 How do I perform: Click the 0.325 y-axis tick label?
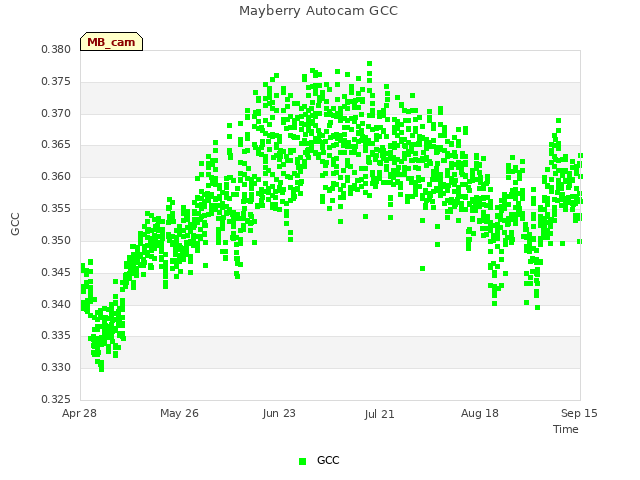(56, 399)
